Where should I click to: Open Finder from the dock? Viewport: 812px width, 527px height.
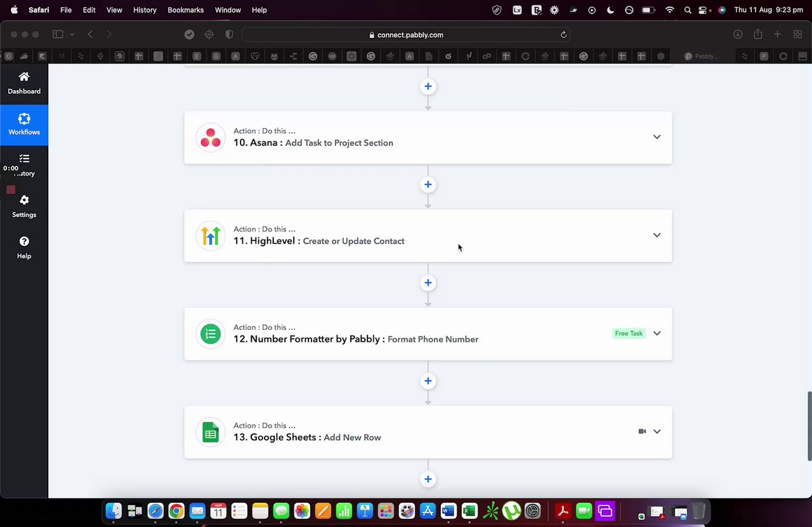coord(114,511)
